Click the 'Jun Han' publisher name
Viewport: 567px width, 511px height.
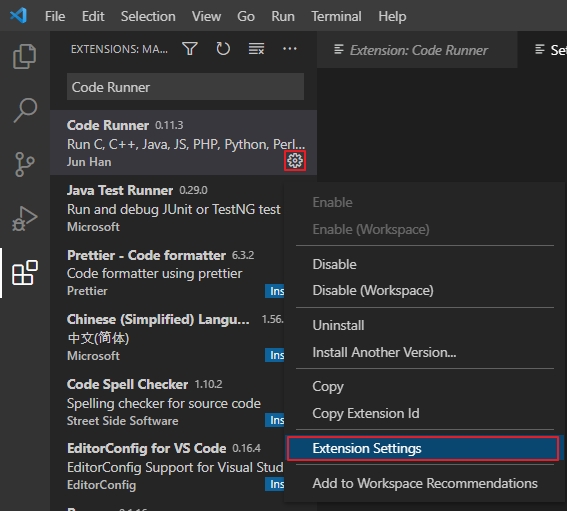(89, 162)
